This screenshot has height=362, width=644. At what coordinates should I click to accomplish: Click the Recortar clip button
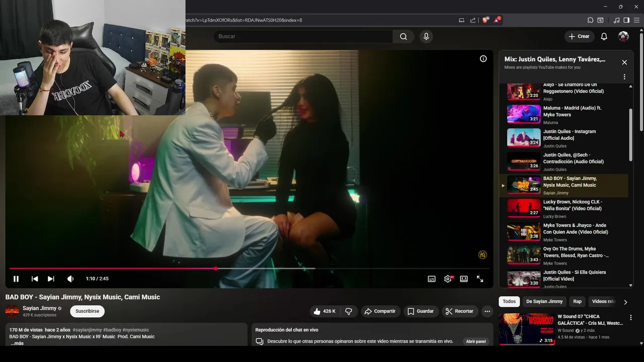[459, 311]
